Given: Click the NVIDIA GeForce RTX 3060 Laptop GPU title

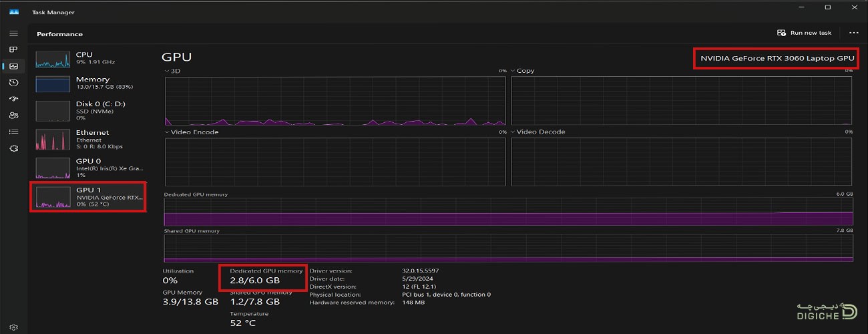Looking at the screenshot, I should [777, 59].
